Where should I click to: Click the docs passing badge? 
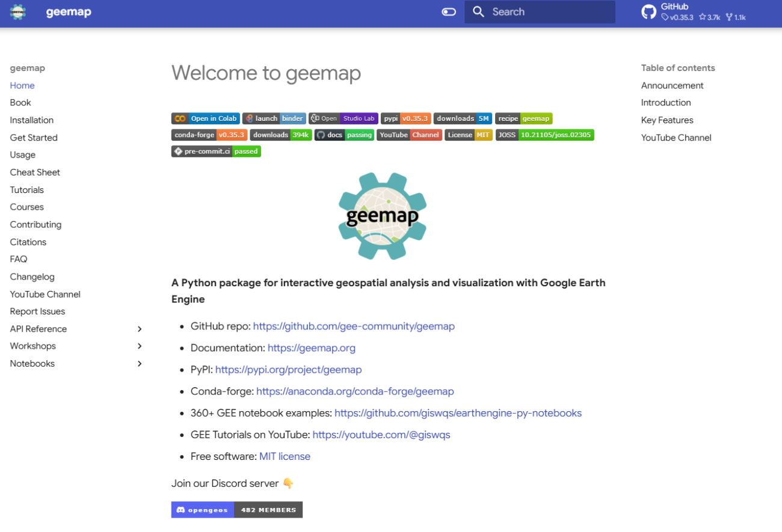click(x=344, y=135)
